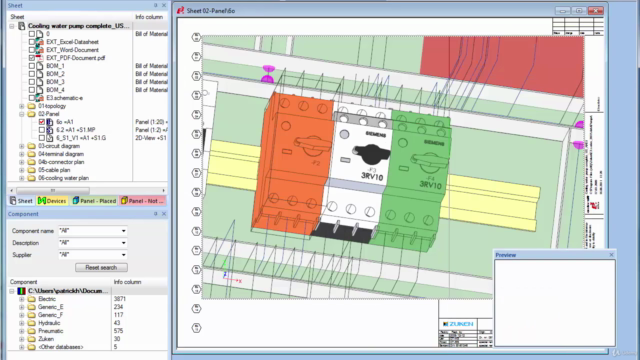Click sheet tree scroll right arrow
This screenshot has height=360, width=640.
click(x=163, y=191)
